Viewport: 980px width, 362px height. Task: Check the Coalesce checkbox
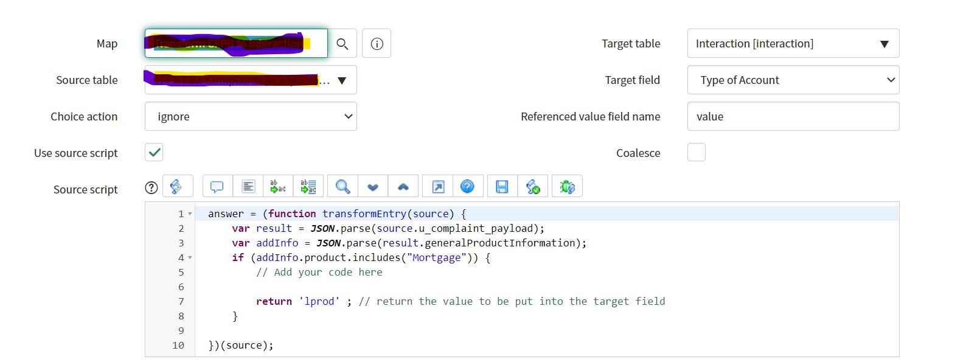697,152
